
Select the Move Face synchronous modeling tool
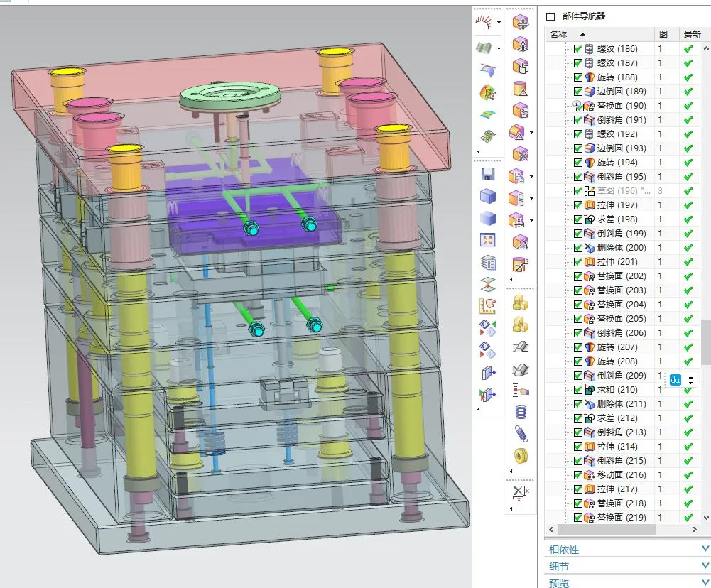[522, 23]
